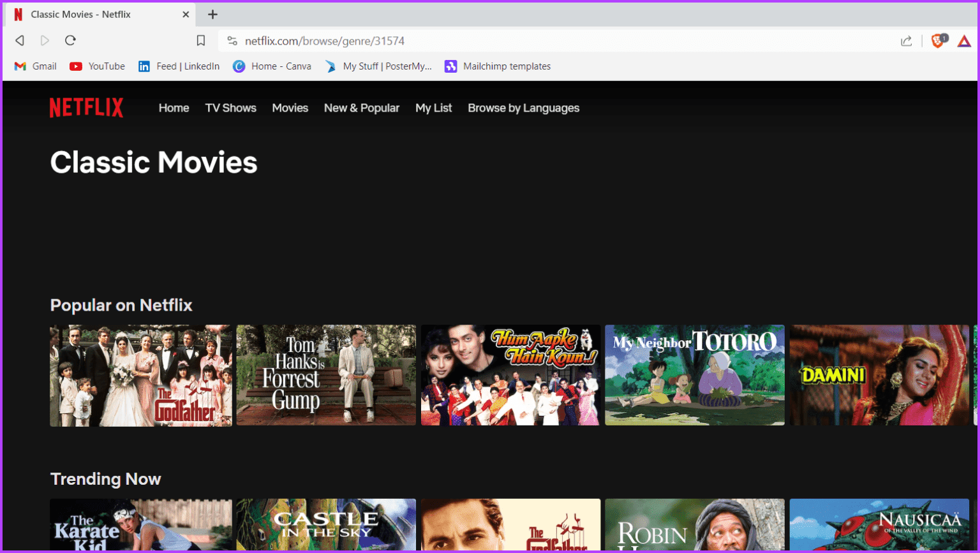Click the Netflix logo
980x553 pixels.
coord(86,108)
